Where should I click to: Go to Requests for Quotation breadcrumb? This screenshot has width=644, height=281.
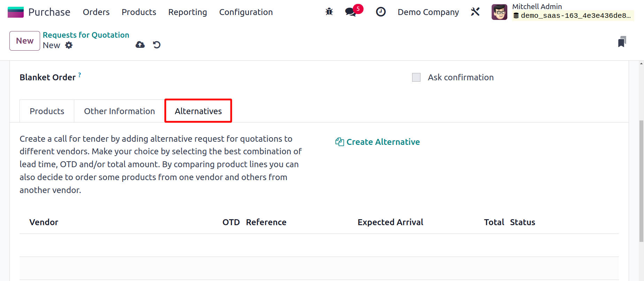(86, 35)
